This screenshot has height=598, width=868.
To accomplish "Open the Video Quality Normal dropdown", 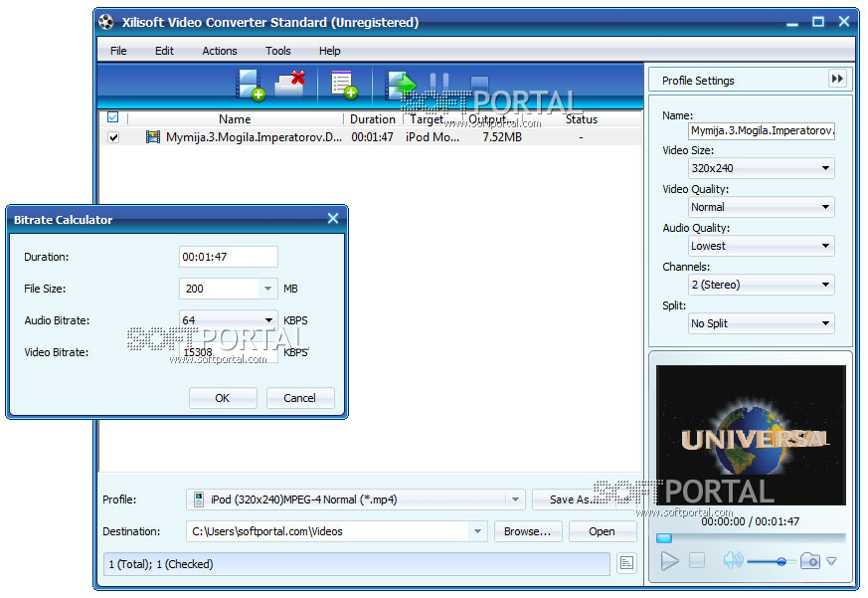I will point(762,207).
